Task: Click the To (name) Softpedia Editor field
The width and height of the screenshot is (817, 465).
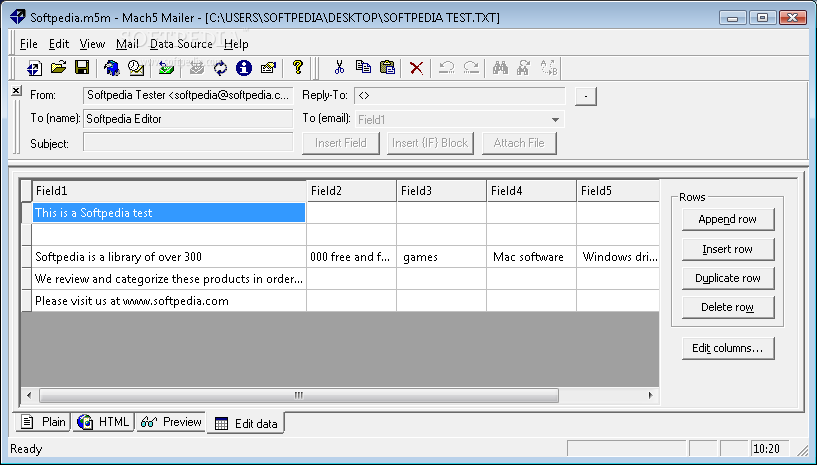Action: [188, 119]
